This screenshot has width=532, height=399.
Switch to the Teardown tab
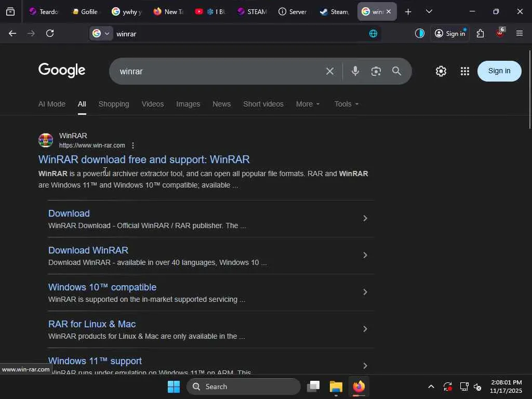pos(44,11)
